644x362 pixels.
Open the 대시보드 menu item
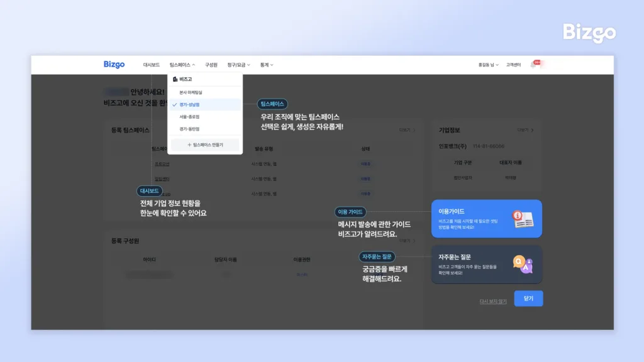[151, 65]
